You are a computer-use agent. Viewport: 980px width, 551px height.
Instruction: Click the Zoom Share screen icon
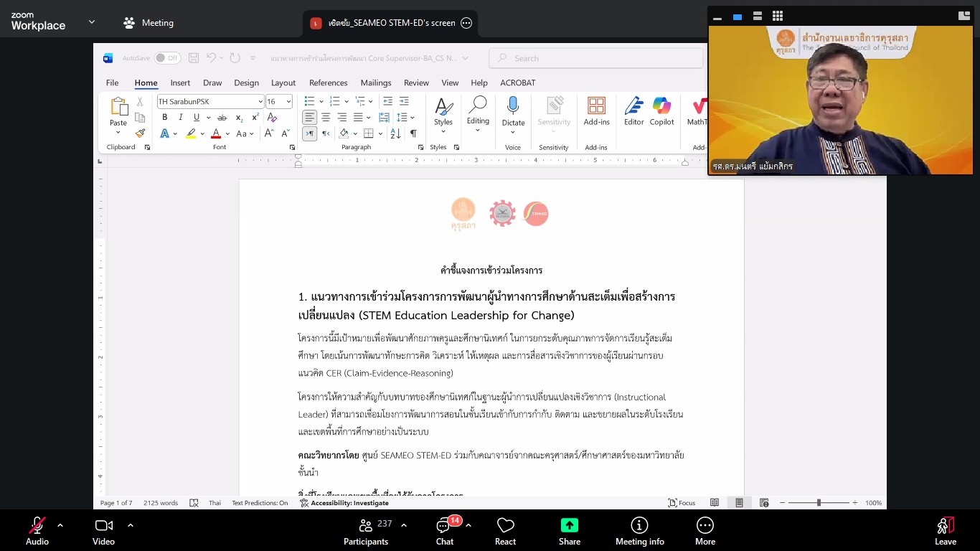(x=570, y=525)
